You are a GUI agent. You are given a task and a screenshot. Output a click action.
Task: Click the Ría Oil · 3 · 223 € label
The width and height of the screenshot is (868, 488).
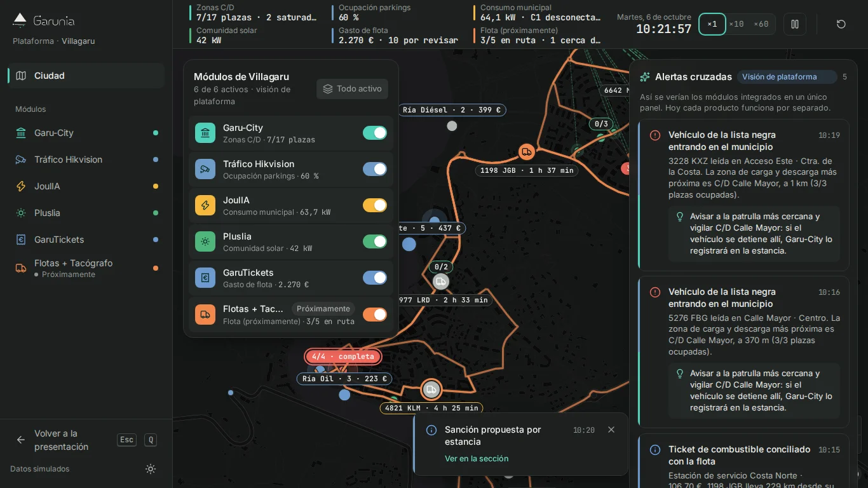[344, 379]
